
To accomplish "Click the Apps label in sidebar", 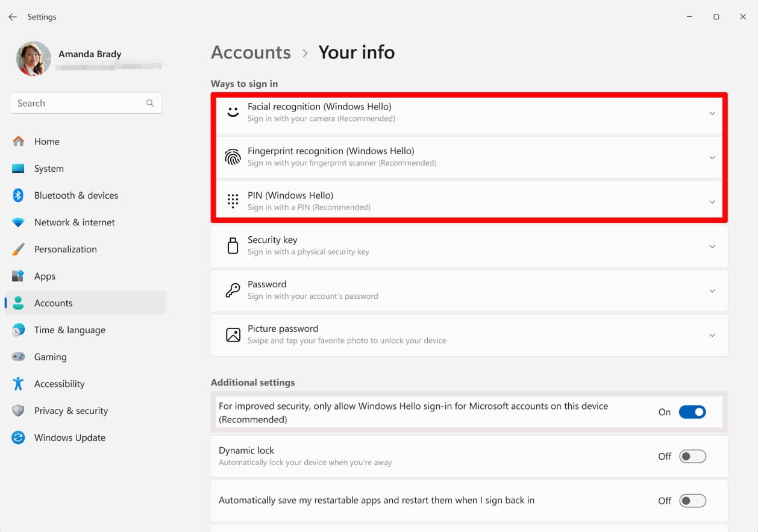I will pos(45,276).
